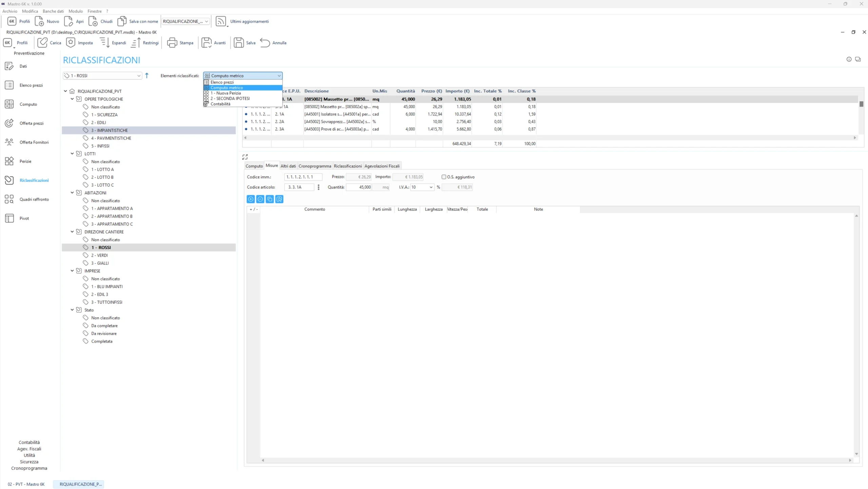Open Quadri raffronto sidebar icon

click(9, 199)
